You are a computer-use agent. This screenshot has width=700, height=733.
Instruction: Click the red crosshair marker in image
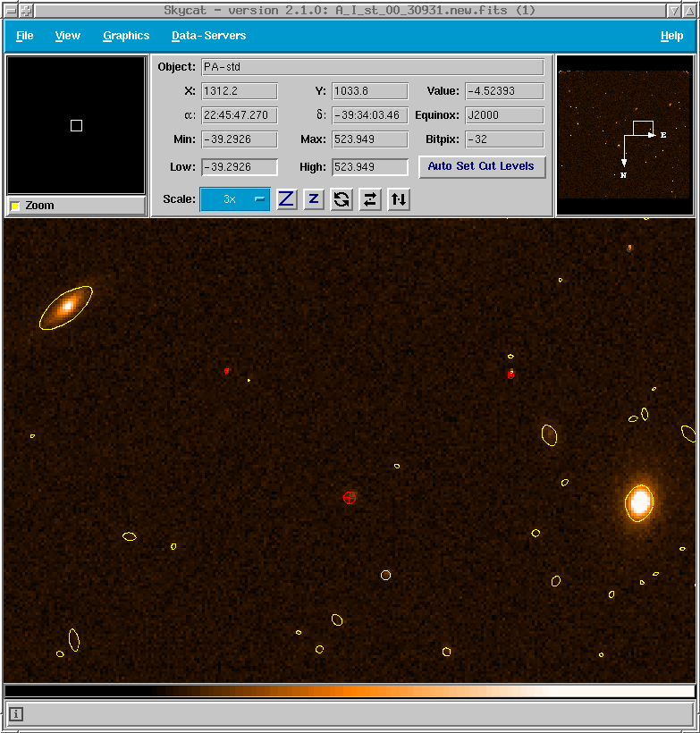click(x=350, y=497)
